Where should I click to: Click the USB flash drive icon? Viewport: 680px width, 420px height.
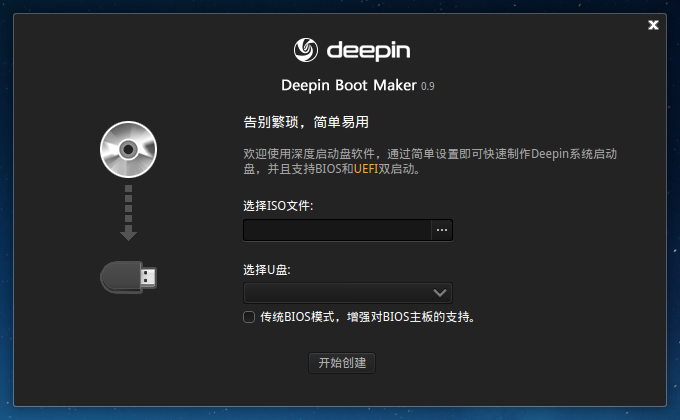(x=129, y=277)
